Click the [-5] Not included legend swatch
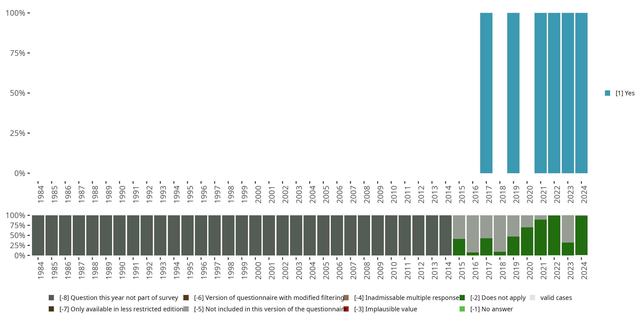Viewport: 644px width, 322px height. click(186, 309)
